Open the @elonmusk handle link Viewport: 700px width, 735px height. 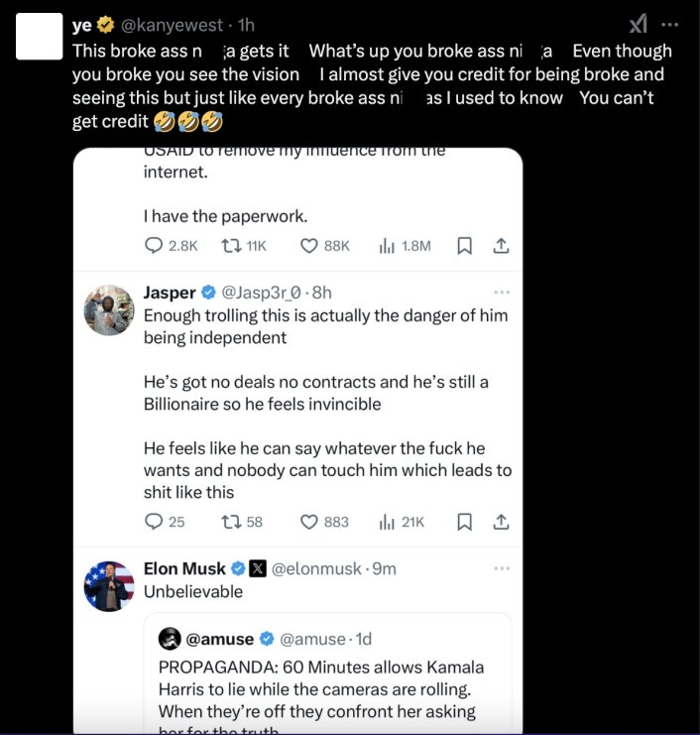click(319, 569)
